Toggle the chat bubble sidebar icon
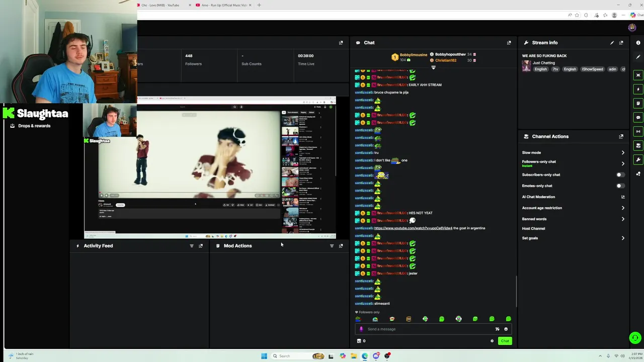The width and height of the screenshot is (644, 362). point(638,117)
